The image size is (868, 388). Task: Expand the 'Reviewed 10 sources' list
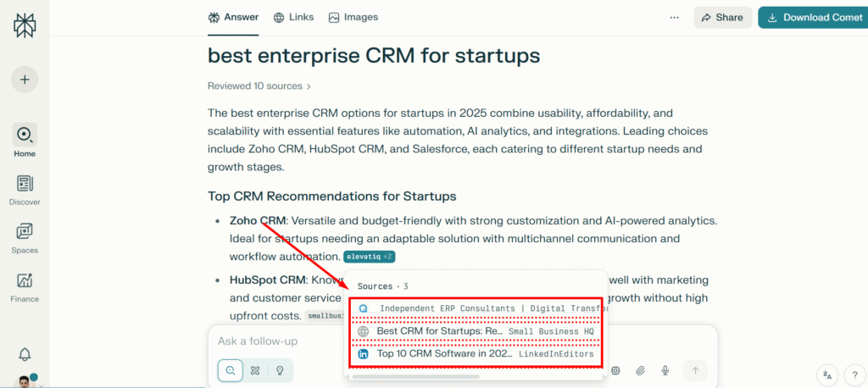259,86
